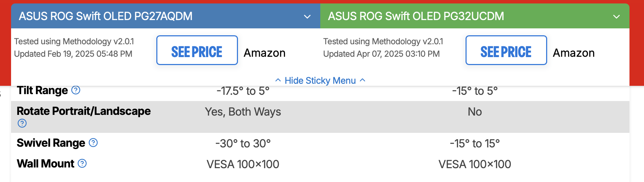Select the Swivel Range row label

pos(51,143)
